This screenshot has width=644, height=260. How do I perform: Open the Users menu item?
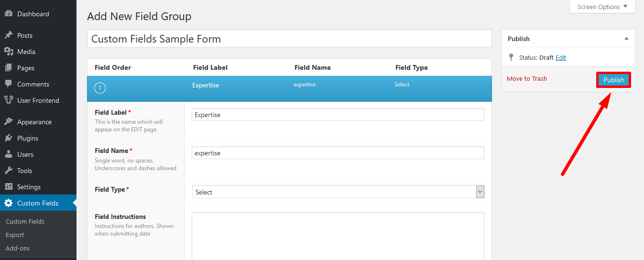(25, 154)
